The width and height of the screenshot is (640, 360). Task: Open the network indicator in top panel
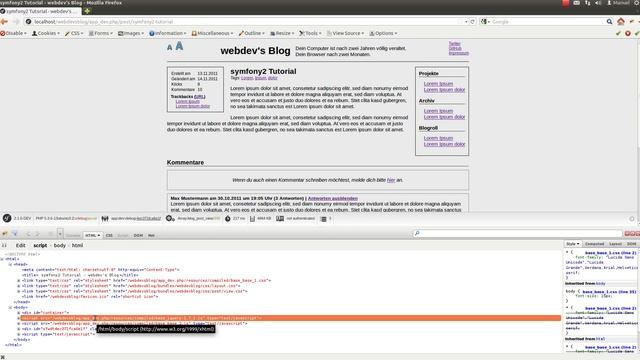[x=587, y=3]
